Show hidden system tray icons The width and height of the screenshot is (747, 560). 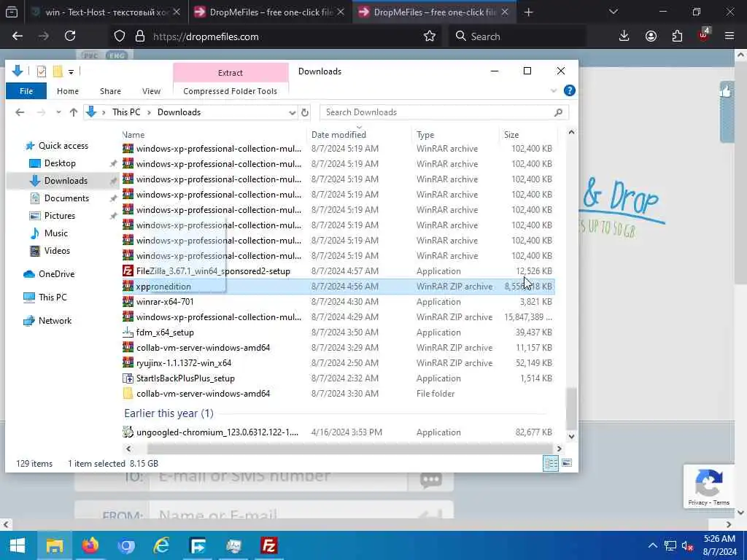coord(653,545)
